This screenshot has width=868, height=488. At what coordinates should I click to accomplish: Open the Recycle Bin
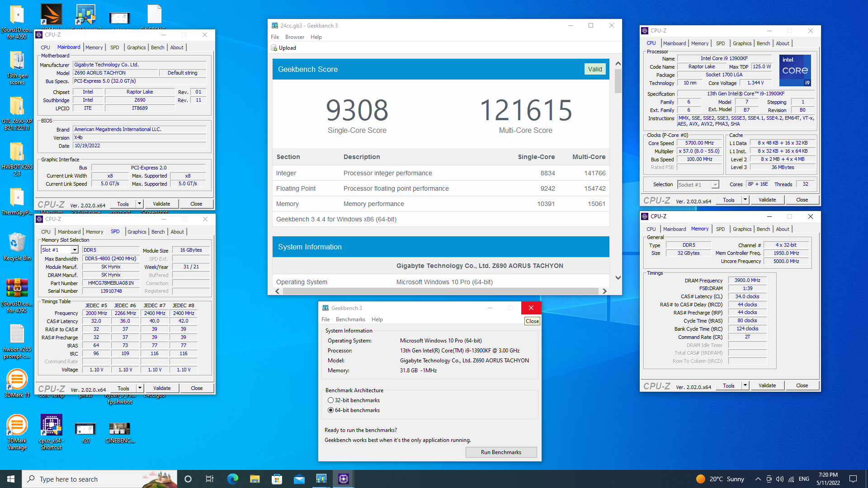click(17, 246)
